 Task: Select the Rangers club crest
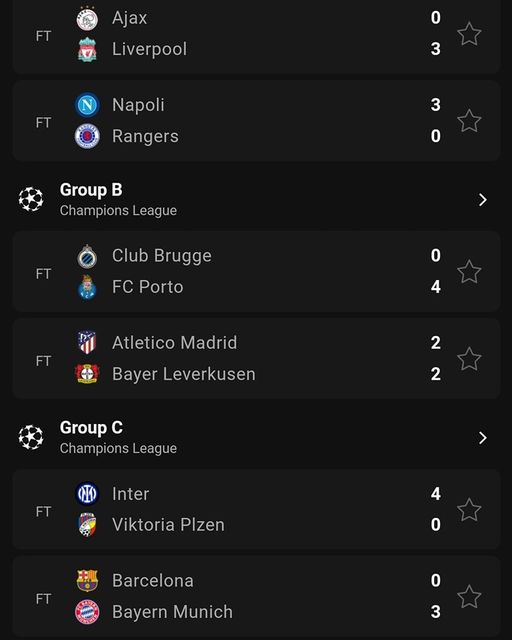click(x=87, y=136)
